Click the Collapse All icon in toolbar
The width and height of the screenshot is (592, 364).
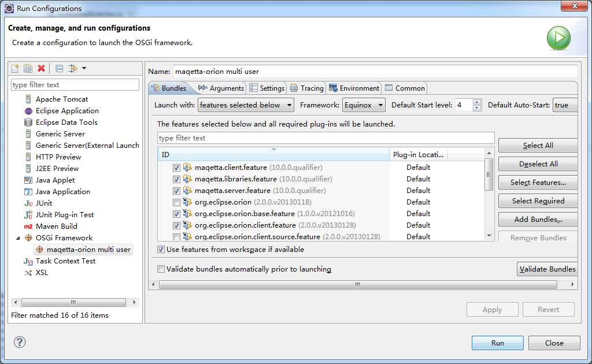click(60, 68)
